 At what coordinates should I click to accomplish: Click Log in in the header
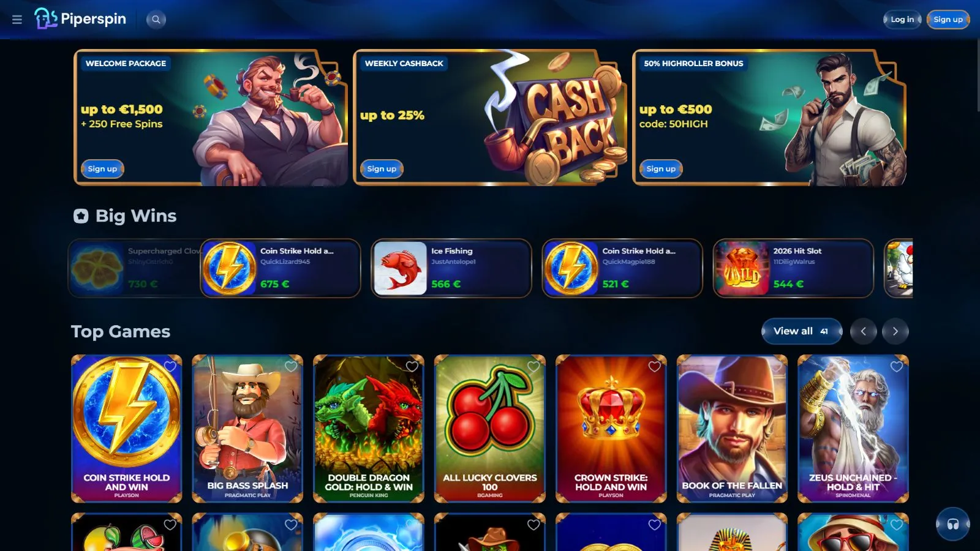click(x=902, y=20)
